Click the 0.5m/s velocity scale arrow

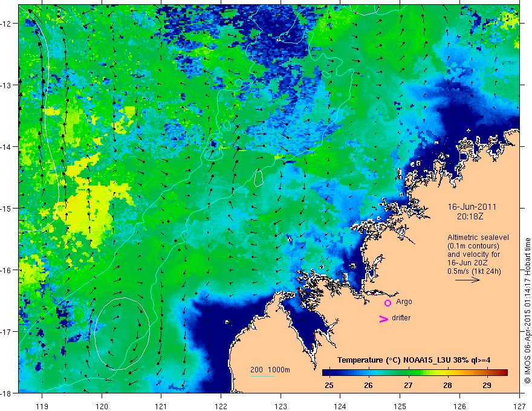(467, 280)
